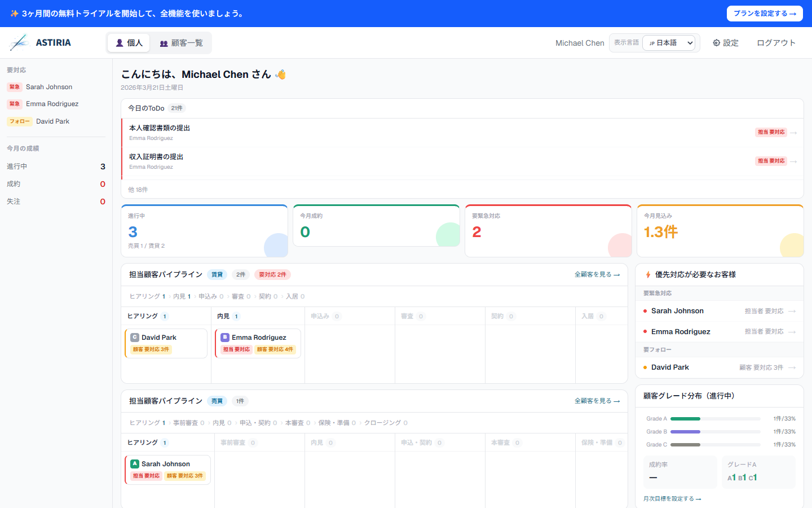Viewport: 812px width, 508px height.
Task: Click grade C badge on David Park card
Action: pos(135,338)
